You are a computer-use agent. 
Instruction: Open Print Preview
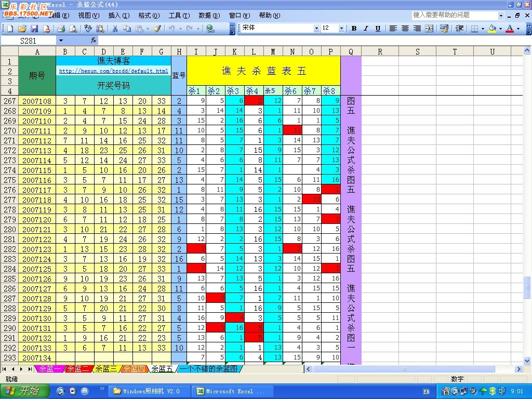73,29
